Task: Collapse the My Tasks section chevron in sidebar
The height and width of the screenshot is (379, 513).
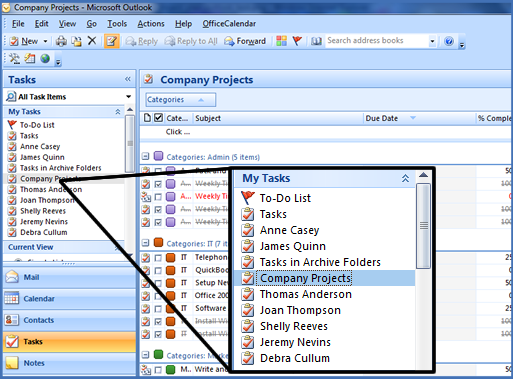Action: pos(118,112)
